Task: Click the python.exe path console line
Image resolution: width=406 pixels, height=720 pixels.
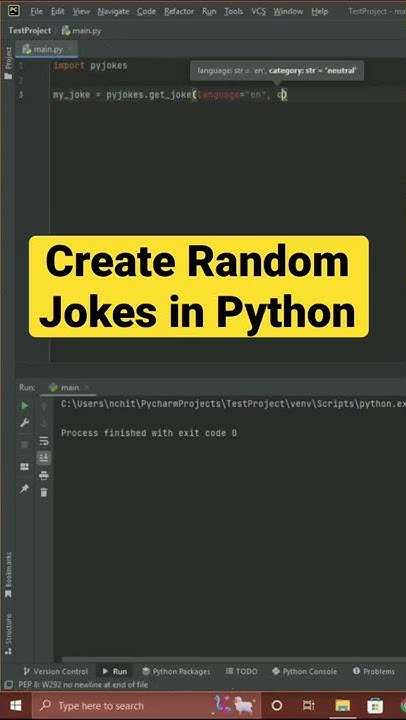Action: coord(233,405)
